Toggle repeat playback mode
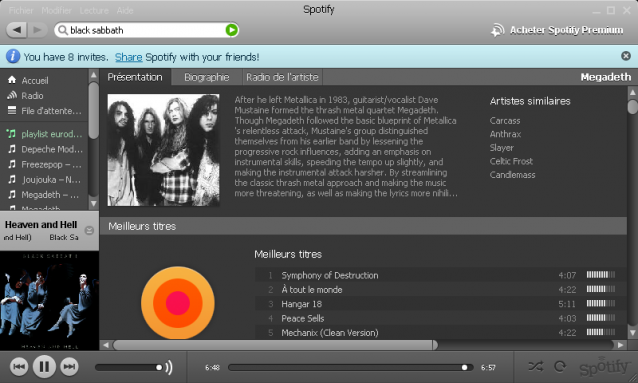The image size is (638, 383). [560, 366]
